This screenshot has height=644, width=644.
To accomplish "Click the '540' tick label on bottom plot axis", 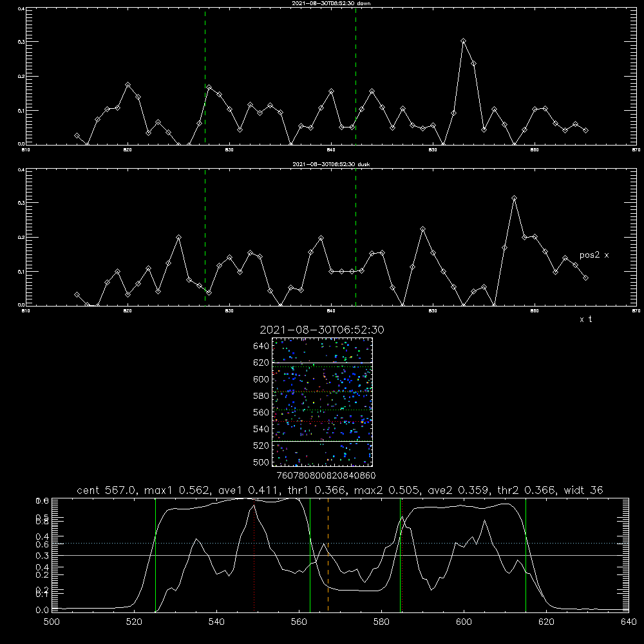I will coord(216,622).
